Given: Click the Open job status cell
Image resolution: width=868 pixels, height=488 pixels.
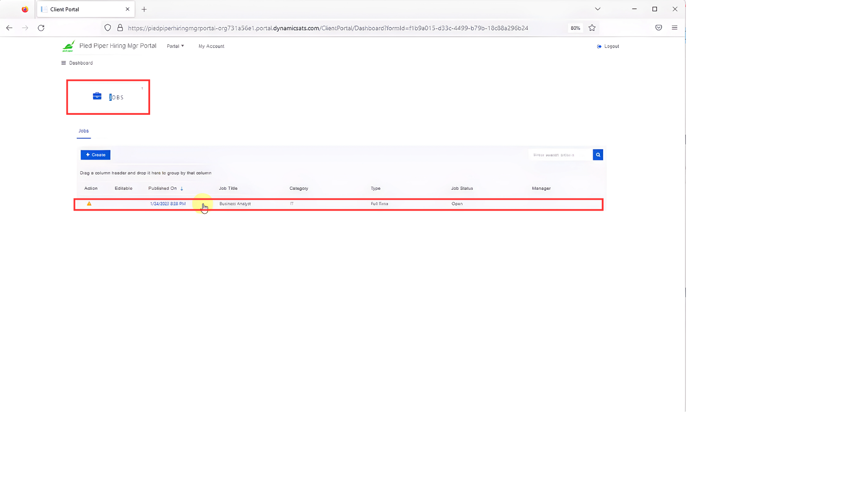Looking at the screenshot, I should coord(457,204).
